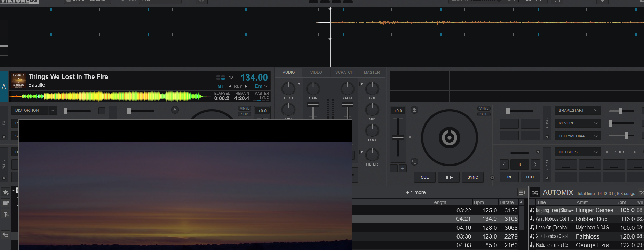The image size is (644, 250).
Task: Click the music note icon of Budapest row
Action: (532, 245)
